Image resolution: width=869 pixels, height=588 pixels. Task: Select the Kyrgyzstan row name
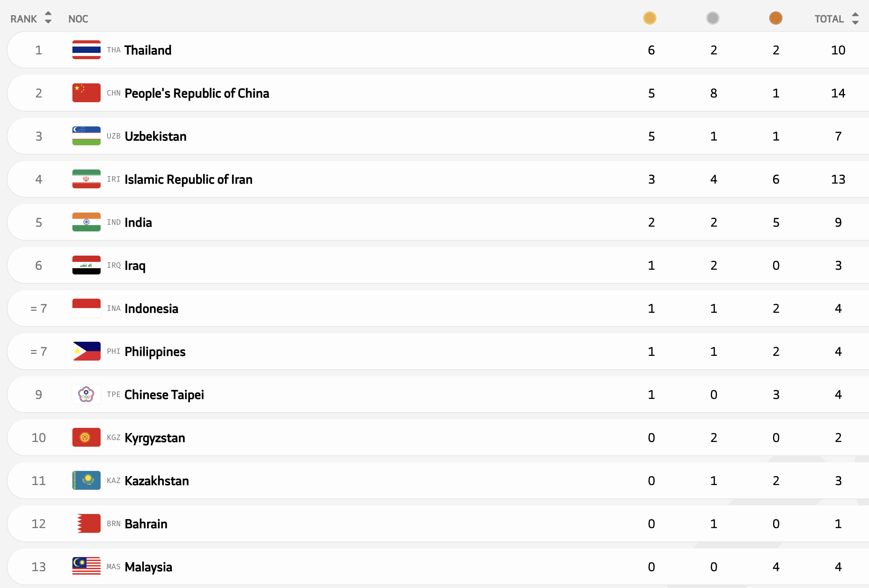(155, 438)
